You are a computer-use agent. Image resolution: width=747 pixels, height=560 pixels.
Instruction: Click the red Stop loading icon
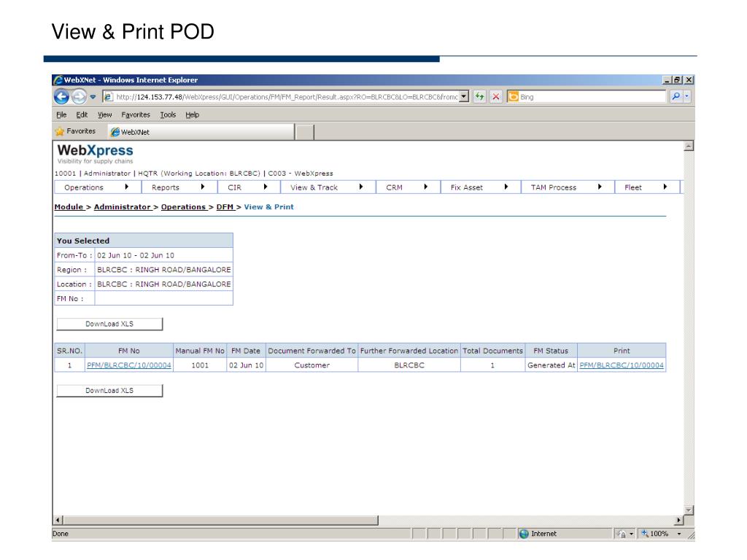point(496,97)
